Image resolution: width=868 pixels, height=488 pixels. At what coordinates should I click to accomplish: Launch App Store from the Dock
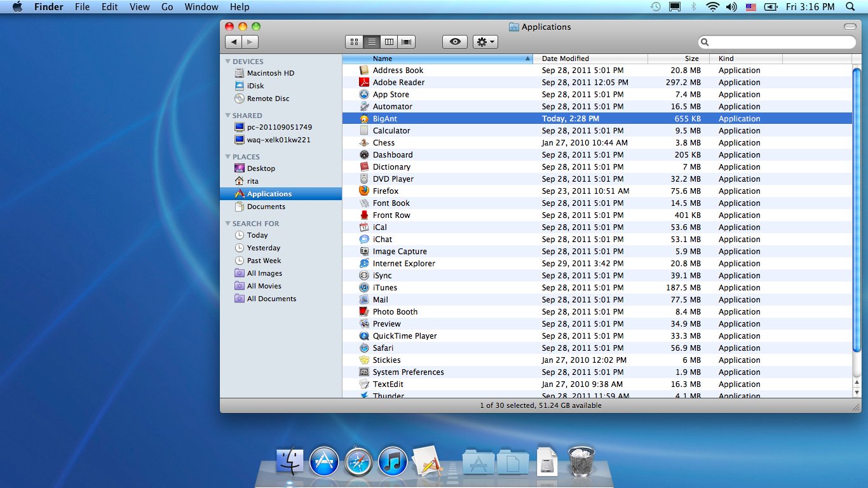pos(324,461)
